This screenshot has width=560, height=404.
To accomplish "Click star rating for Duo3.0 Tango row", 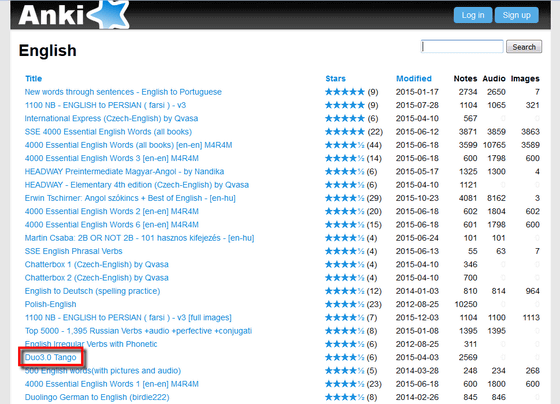I will (x=345, y=357).
